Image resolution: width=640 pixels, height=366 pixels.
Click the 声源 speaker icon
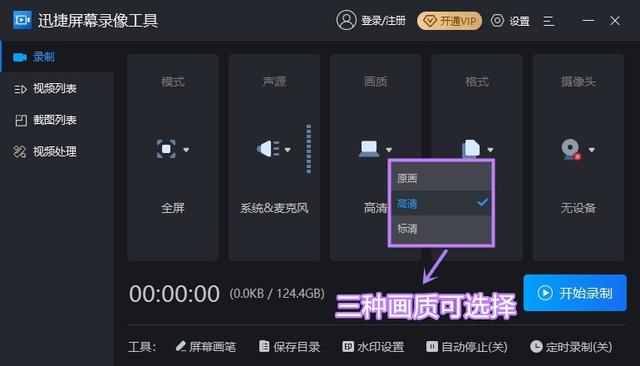(x=268, y=149)
